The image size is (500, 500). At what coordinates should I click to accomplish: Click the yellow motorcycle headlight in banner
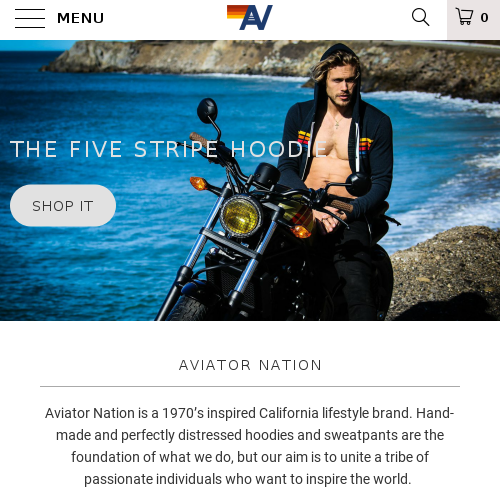(241, 217)
